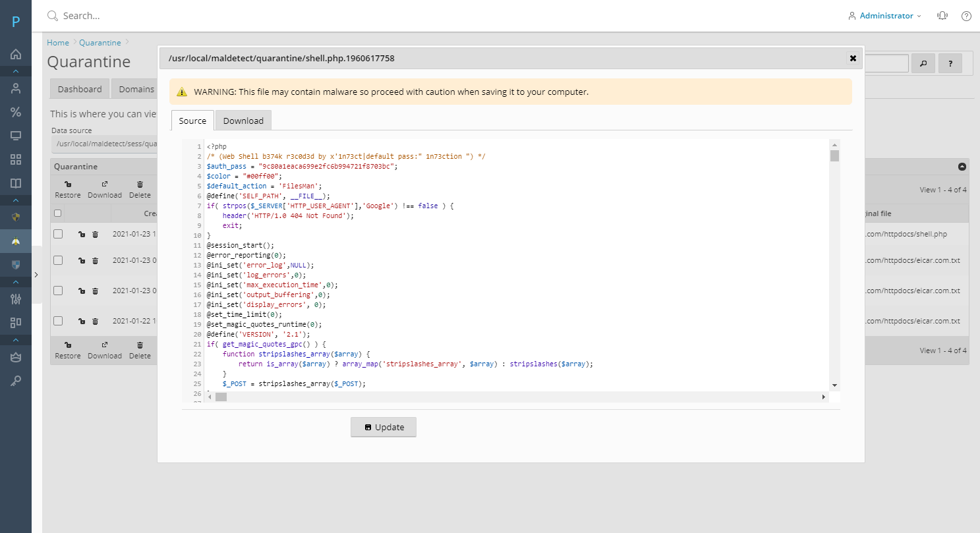Open the four-squares grid sidebar icon

pos(16,159)
